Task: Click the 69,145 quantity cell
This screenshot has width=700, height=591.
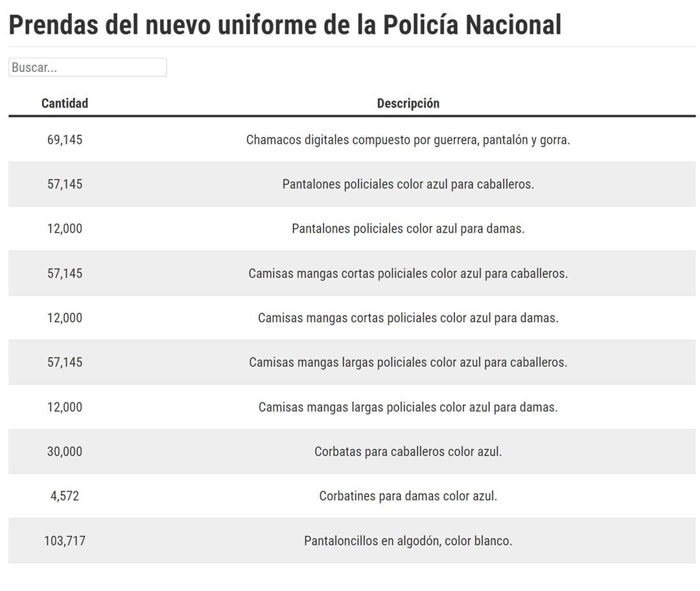Action: (65, 140)
